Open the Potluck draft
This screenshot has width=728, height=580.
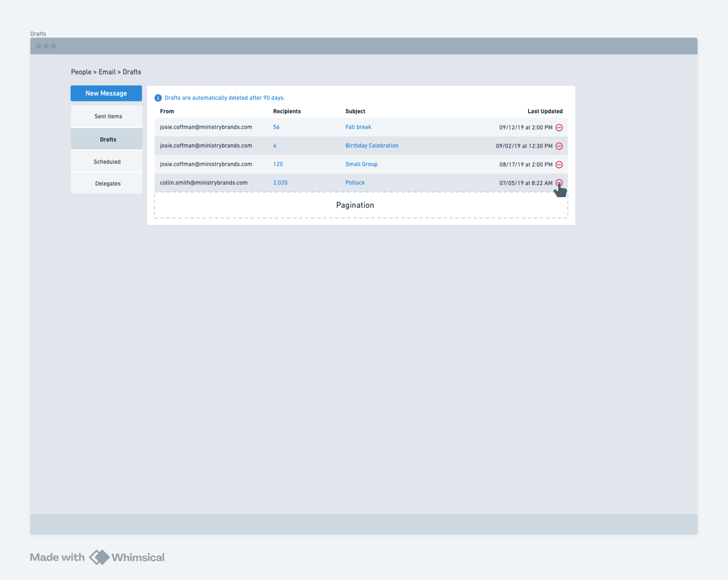355,183
